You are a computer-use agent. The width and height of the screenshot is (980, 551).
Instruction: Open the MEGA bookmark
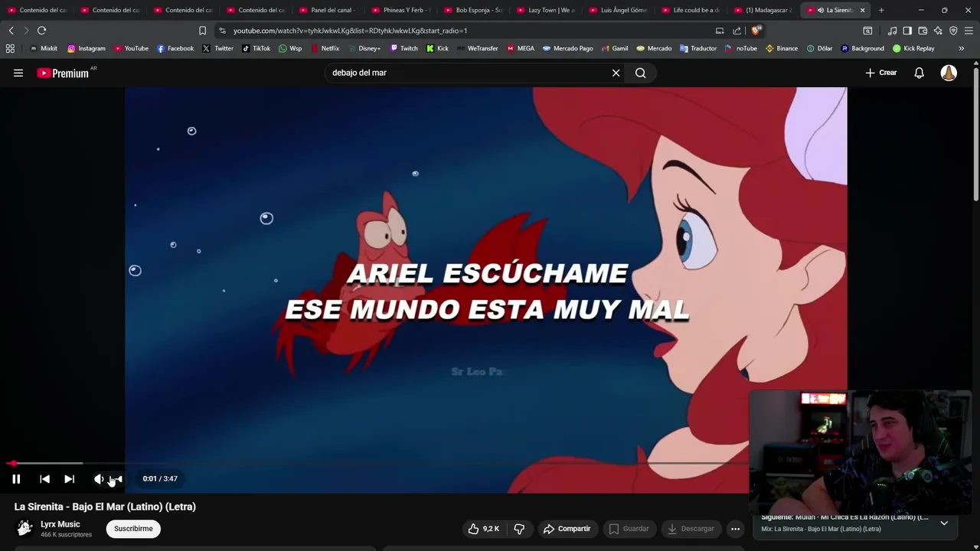[521, 48]
